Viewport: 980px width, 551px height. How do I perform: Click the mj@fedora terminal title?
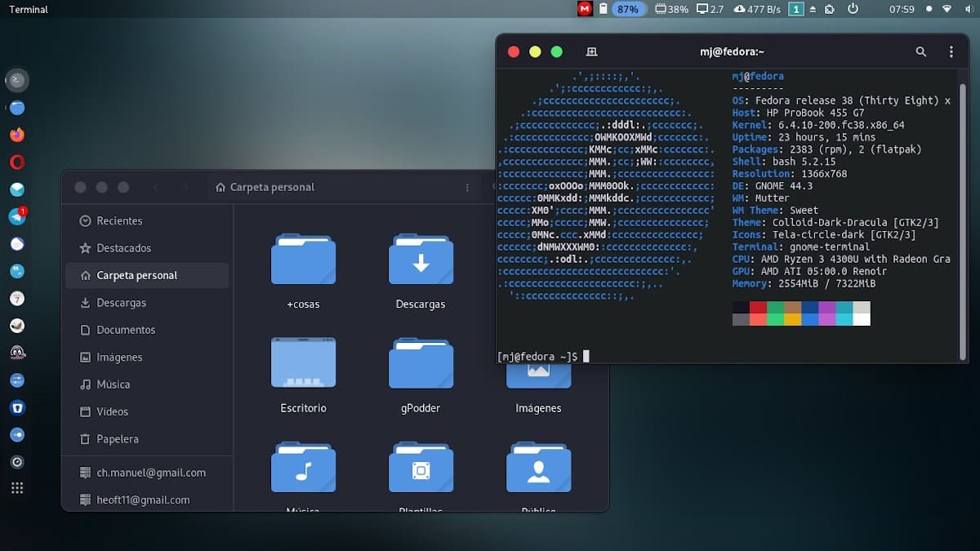point(733,51)
